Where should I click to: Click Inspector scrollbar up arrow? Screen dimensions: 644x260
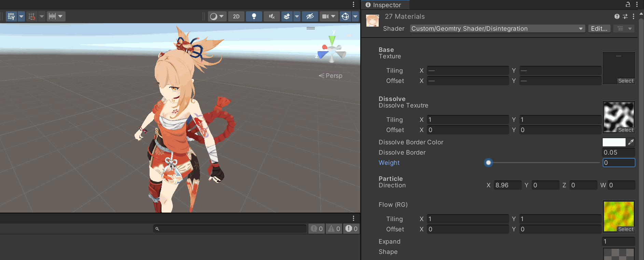tap(641, 14)
